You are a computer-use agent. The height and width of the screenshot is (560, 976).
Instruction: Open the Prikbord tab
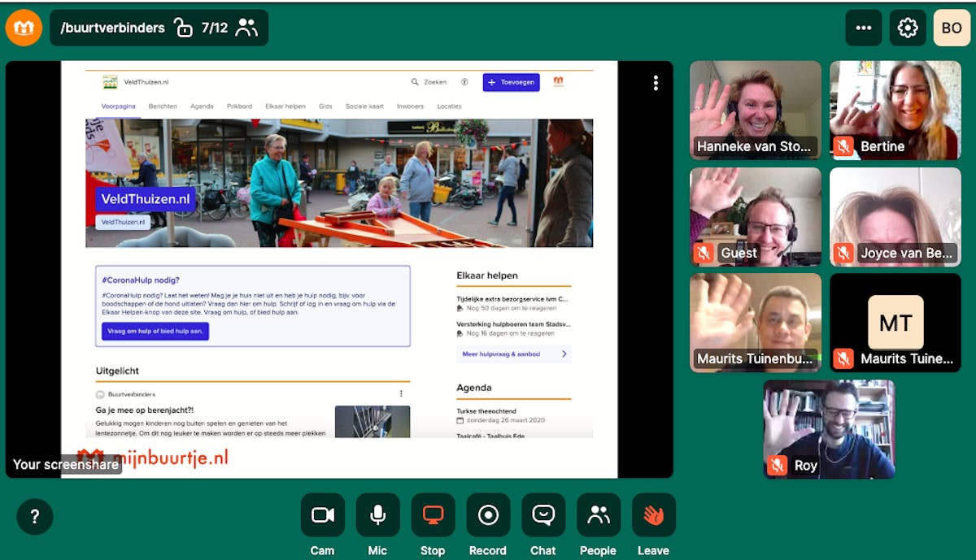click(x=239, y=106)
